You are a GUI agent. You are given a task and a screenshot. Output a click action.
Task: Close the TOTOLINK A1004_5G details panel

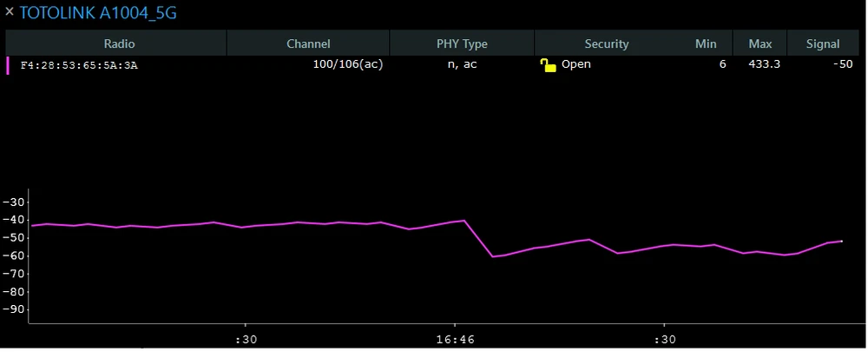pos(10,13)
